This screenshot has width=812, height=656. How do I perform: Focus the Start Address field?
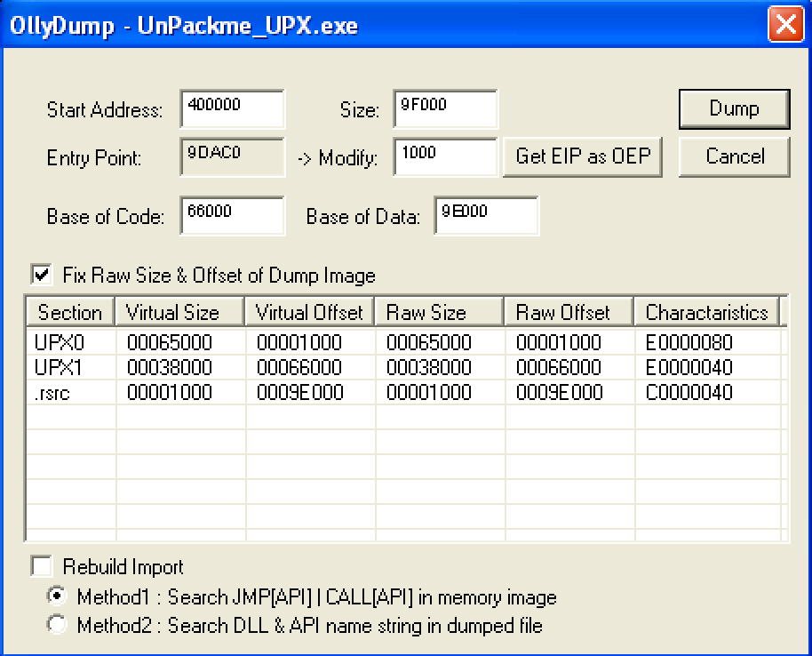pos(233,108)
